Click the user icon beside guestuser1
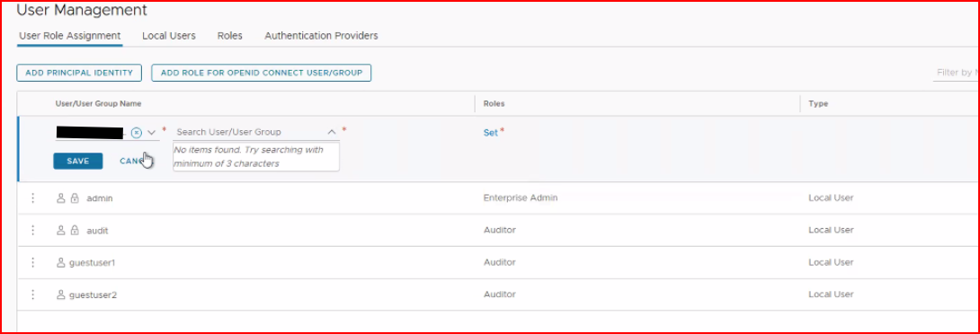The image size is (980, 334). [60, 263]
